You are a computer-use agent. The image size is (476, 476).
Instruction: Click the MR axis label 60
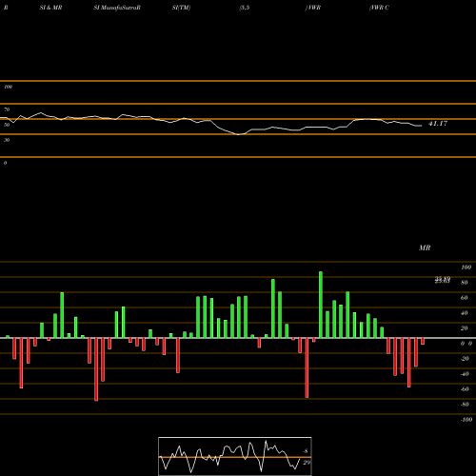click(465, 298)
